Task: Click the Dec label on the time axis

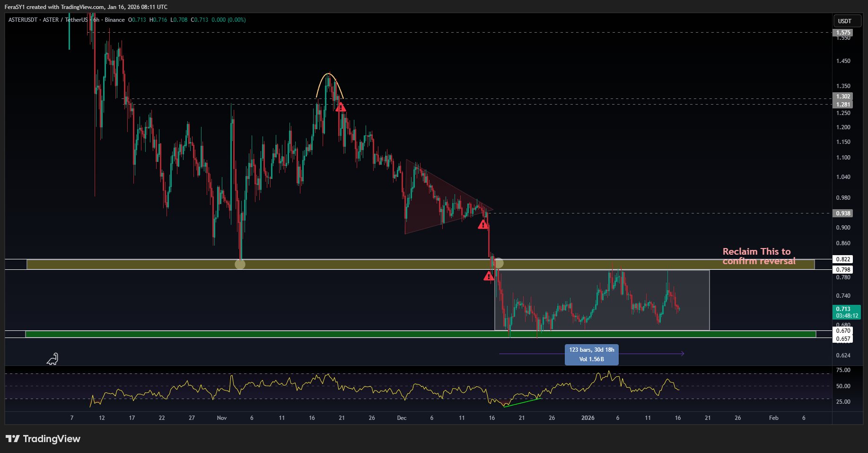Action: 402,418
